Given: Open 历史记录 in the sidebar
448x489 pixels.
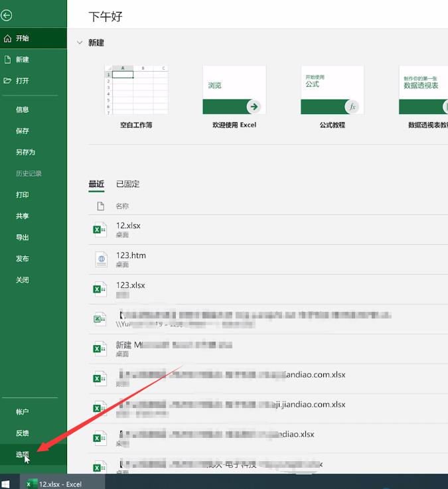Looking at the screenshot, I should pyautogui.click(x=33, y=173).
